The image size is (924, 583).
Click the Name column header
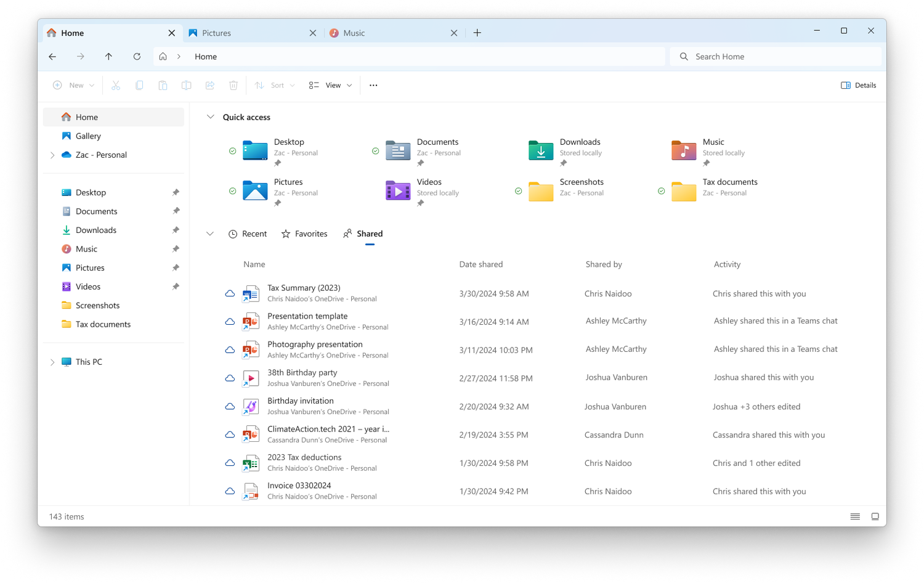pyautogui.click(x=254, y=264)
